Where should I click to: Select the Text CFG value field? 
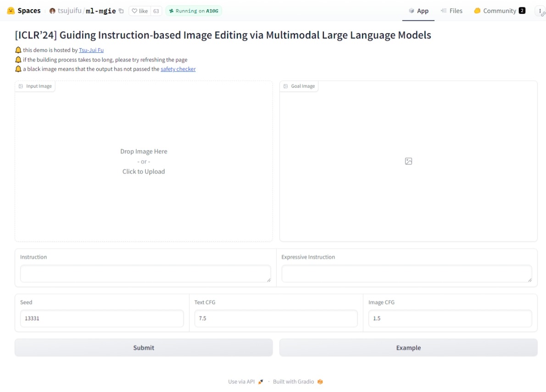click(x=276, y=319)
